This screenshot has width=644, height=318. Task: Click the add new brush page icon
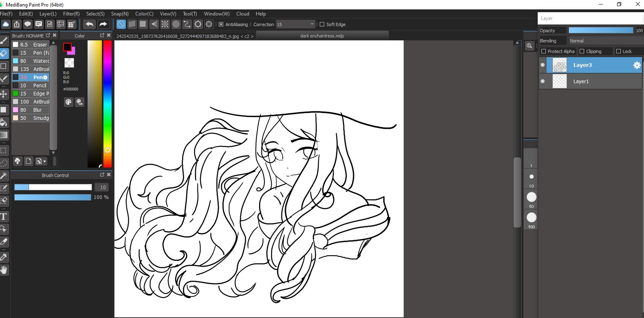(x=29, y=161)
